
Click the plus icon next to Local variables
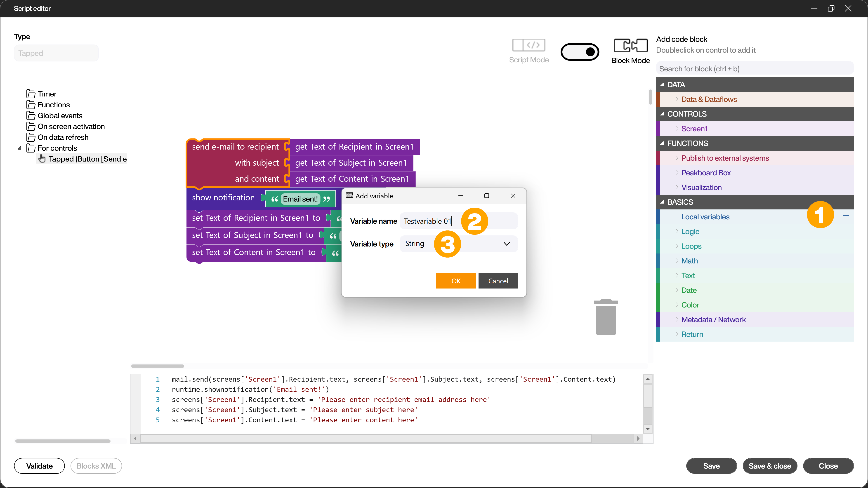point(846,216)
